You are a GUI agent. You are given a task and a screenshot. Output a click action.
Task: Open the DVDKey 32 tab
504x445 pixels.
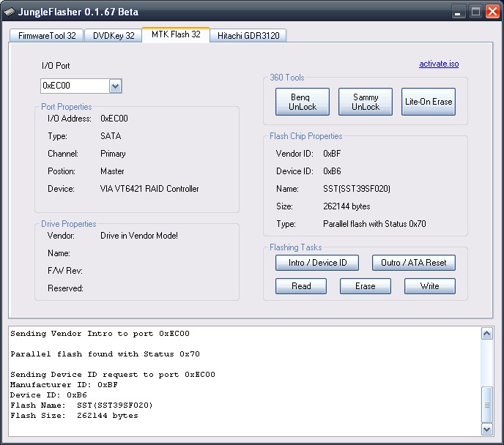click(114, 36)
